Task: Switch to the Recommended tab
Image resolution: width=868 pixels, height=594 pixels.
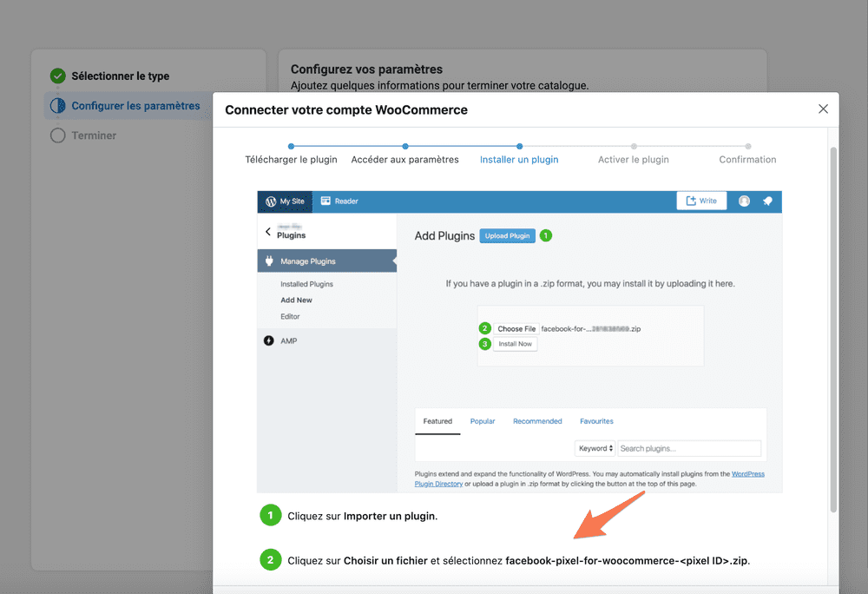Action: click(537, 421)
